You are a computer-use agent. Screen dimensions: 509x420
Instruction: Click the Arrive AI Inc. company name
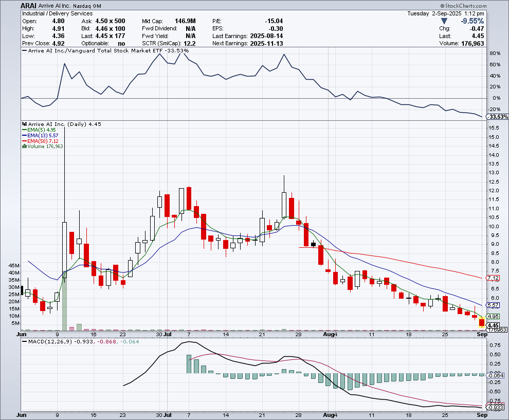[x=54, y=6]
